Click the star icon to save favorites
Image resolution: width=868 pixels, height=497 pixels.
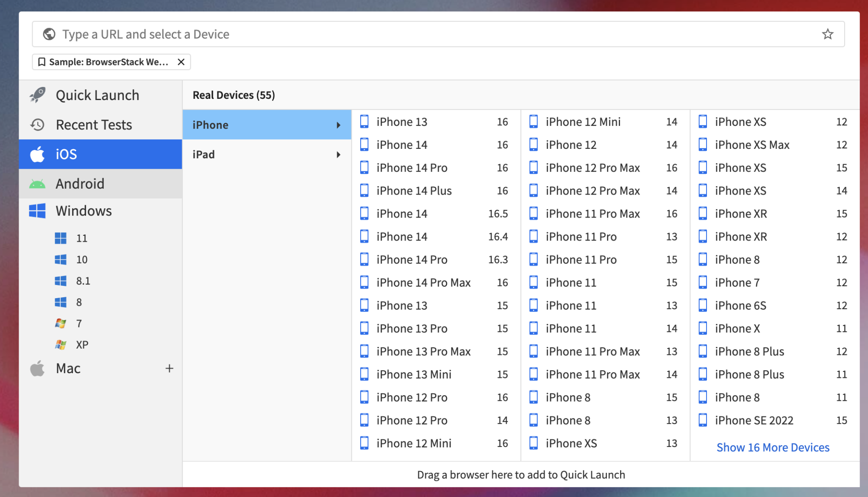828,34
